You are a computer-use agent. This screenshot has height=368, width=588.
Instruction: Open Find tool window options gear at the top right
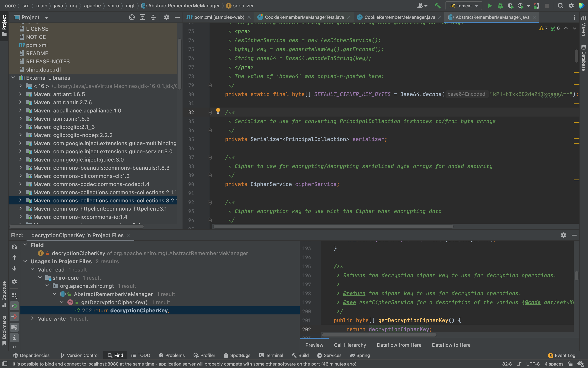tap(563, 235)
